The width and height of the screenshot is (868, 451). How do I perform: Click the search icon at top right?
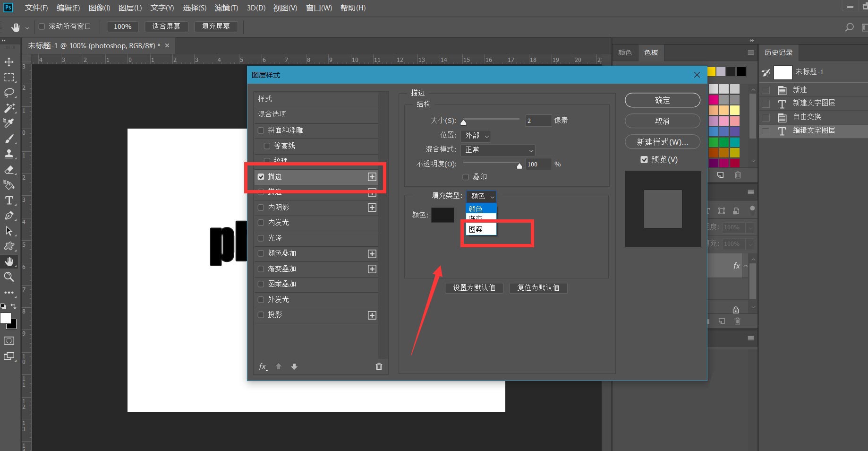tap(849, 27)
